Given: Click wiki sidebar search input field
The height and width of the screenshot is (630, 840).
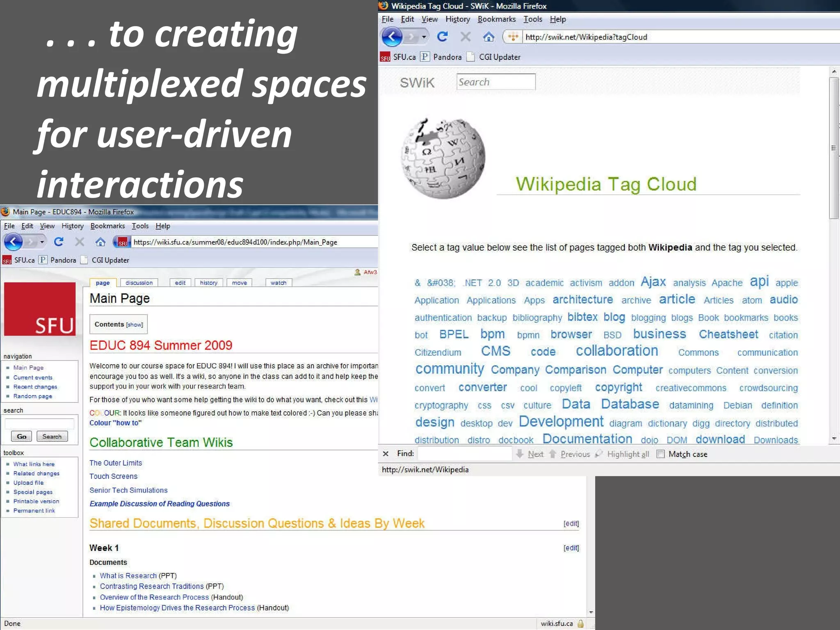Looking at the screenshot, I should pyautogui.click(x=39, y=424).
